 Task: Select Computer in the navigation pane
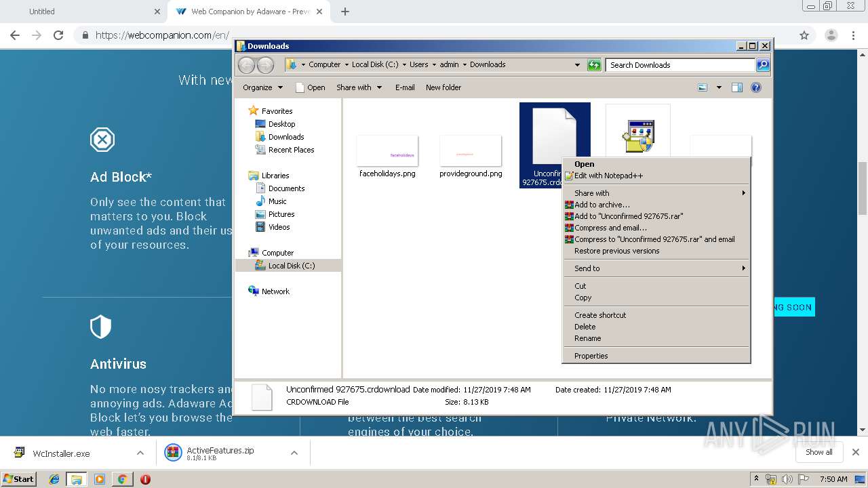point(271,253)
